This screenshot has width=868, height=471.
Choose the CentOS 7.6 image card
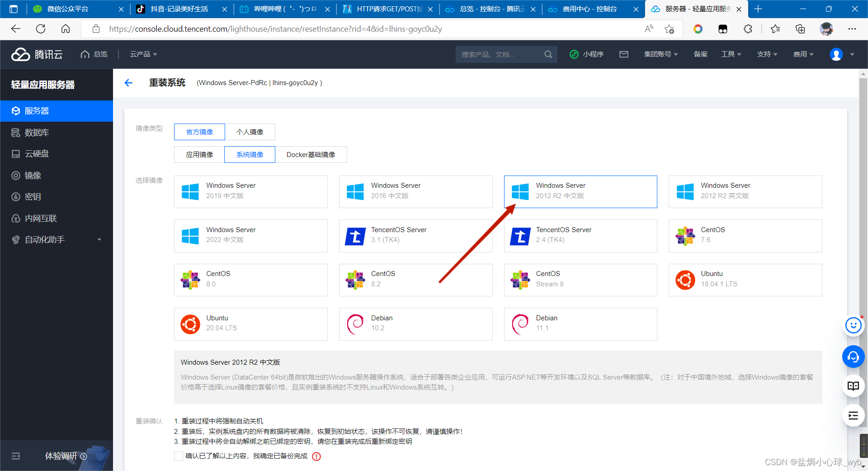click(x=745, y=236)
